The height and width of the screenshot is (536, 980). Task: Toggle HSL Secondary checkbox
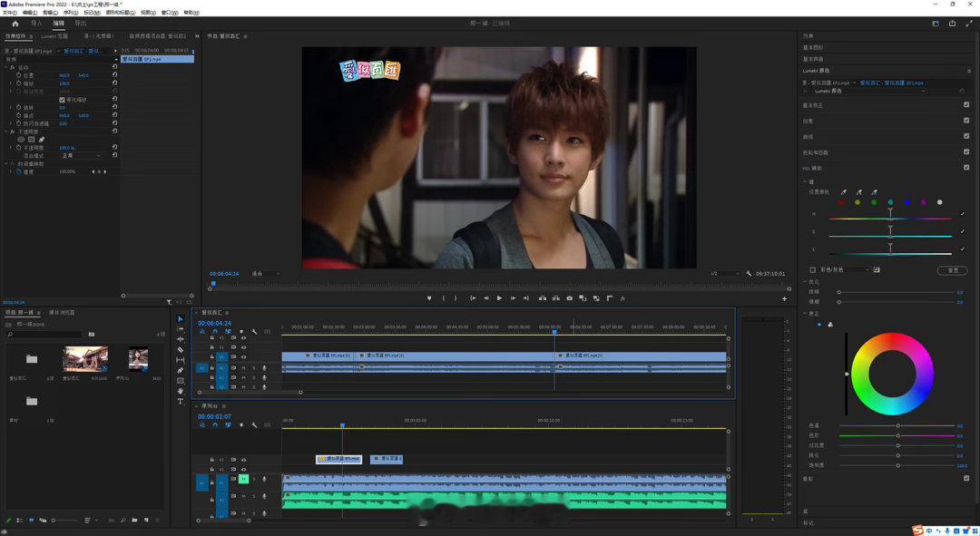966,167
